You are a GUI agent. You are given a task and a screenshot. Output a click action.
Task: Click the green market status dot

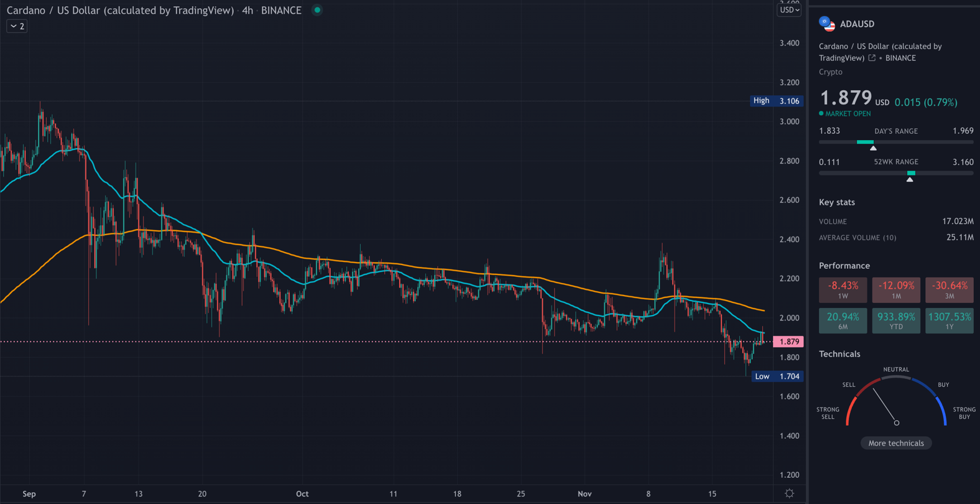click(317, 10)
